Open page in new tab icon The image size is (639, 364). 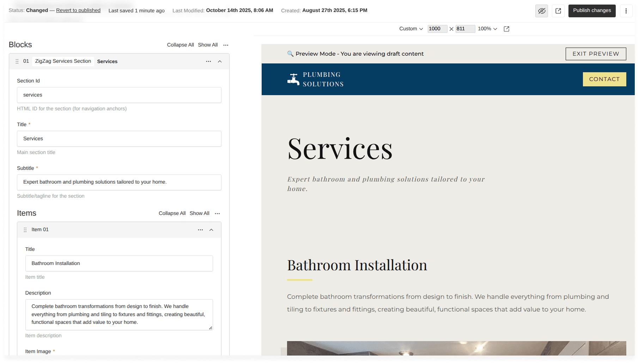(558, 11)
